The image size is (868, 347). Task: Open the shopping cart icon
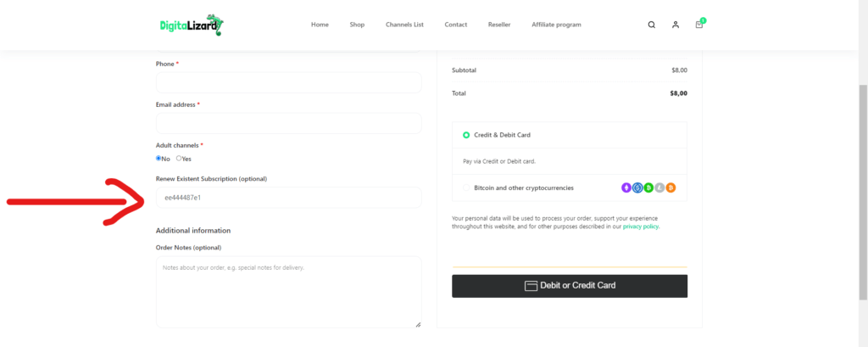pos(699,25)
